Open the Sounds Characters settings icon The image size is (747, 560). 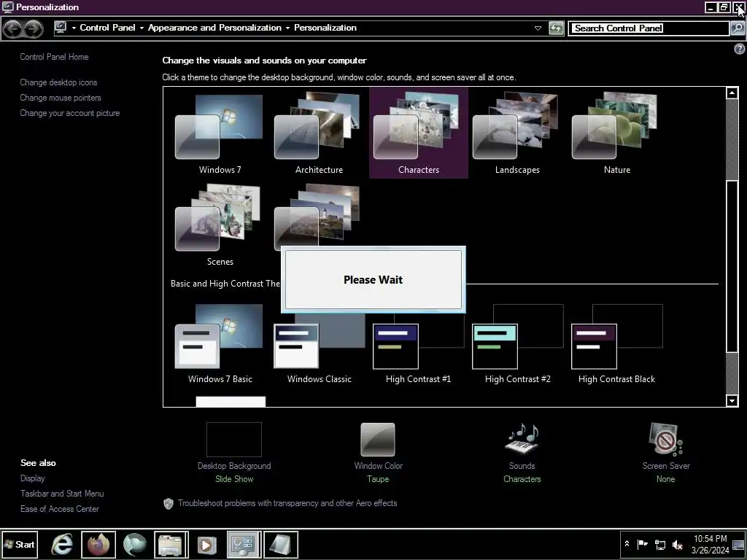(522, 438)
